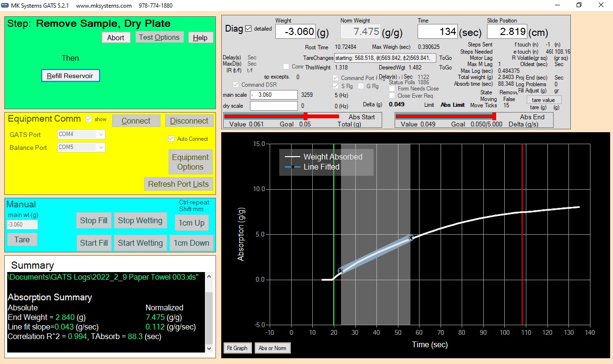The width and height of the screenshot is (613, 364).
Task: Click the Correlation R^2 0.994 value
Action: point(78,336)
